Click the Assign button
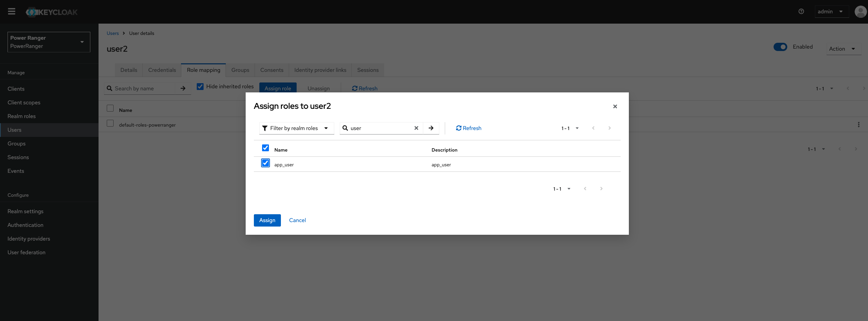The height and width of the screenshot is (321, 868). click(267, 220)
